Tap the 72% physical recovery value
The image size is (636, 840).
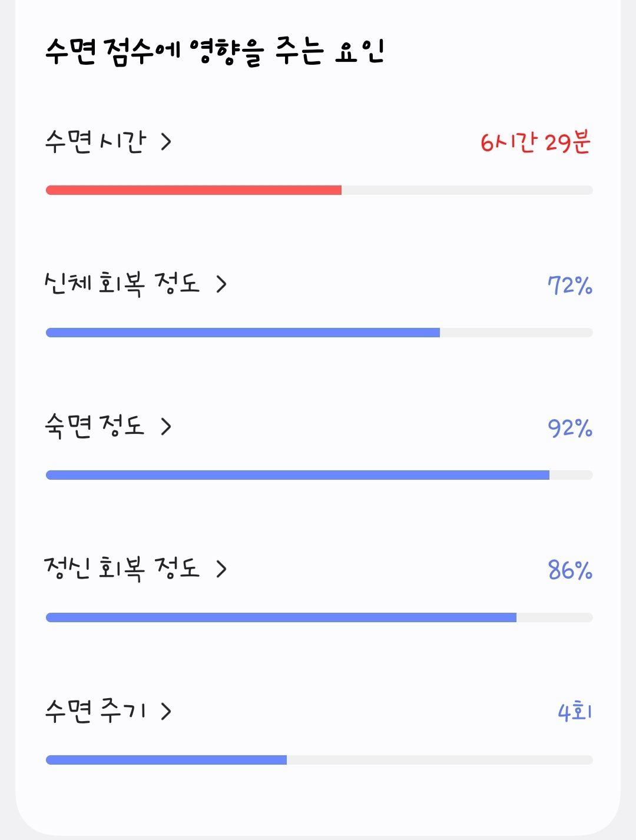point(570,285)
